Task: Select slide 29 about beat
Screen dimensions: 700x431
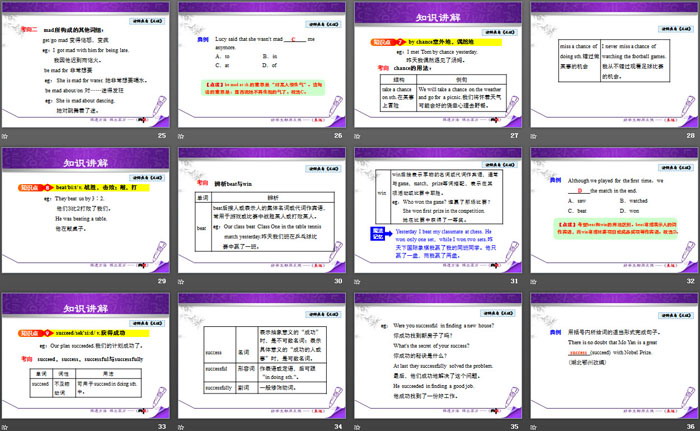Action: pyautogui.click(x=87, y=209)
